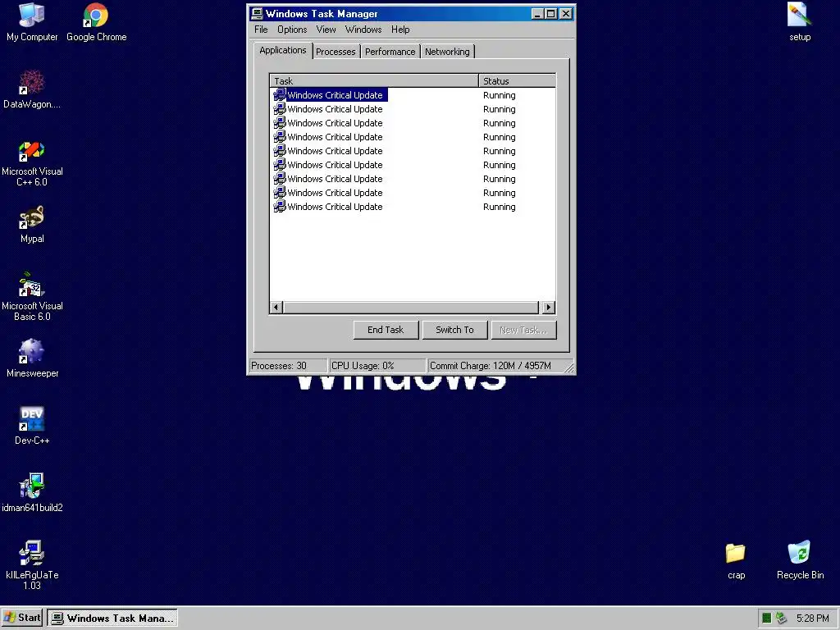Select the seventh Windows Critical Update task
The height and width of the screenshot is (630, 840).
click(413, 179)
